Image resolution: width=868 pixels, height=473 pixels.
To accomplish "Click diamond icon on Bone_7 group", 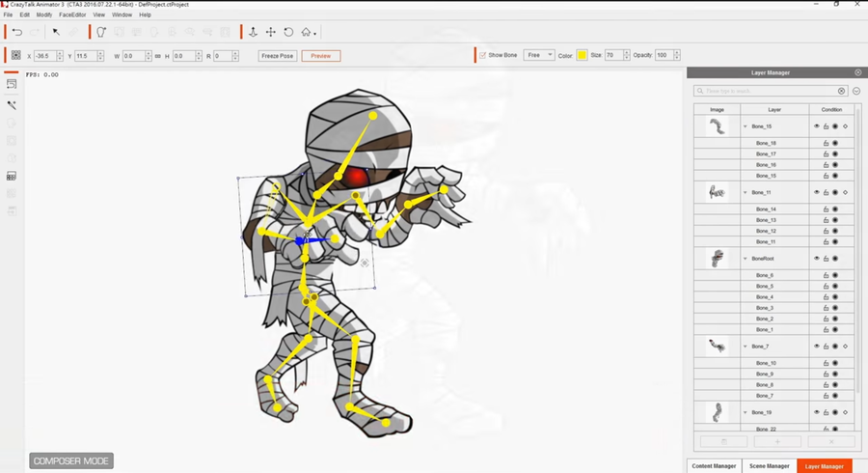I will [x=845, y=347].
